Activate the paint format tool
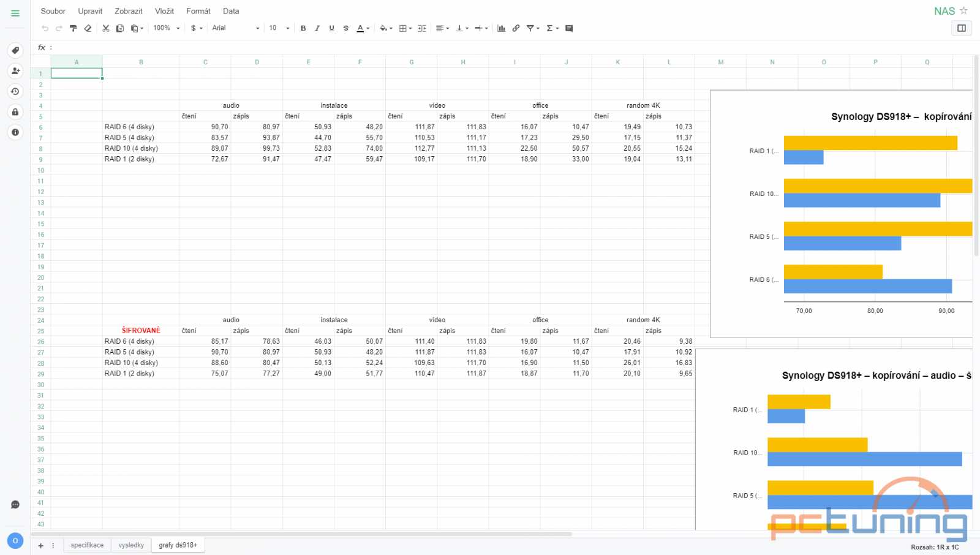The width and height of the screenshot is (980, 555). pyautogui.click(x=73, y=28)
